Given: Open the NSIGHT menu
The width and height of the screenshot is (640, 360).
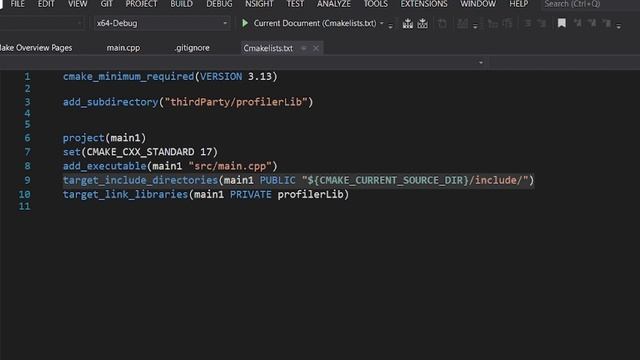Looking at the screenshot, I should tap(259, 4).
